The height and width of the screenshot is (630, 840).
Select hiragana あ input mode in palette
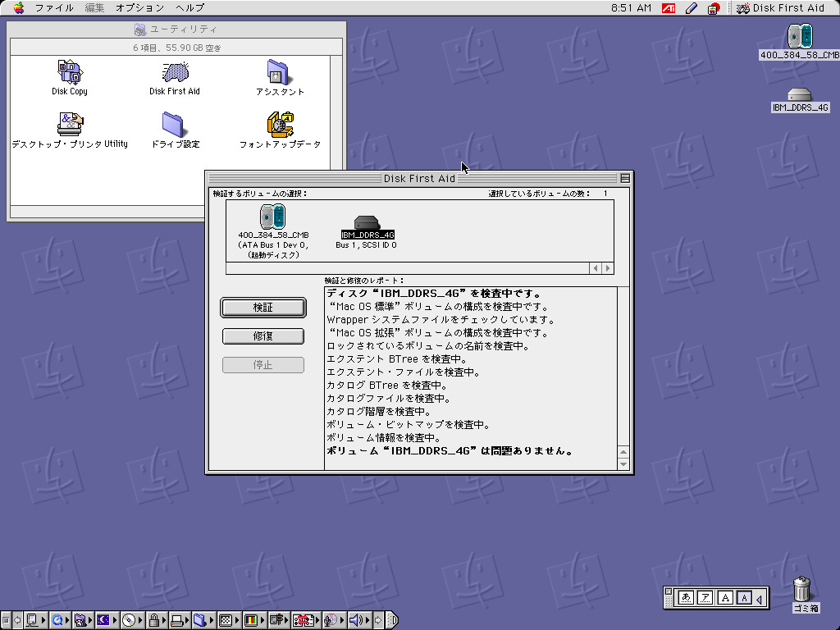tap(687, 598)
